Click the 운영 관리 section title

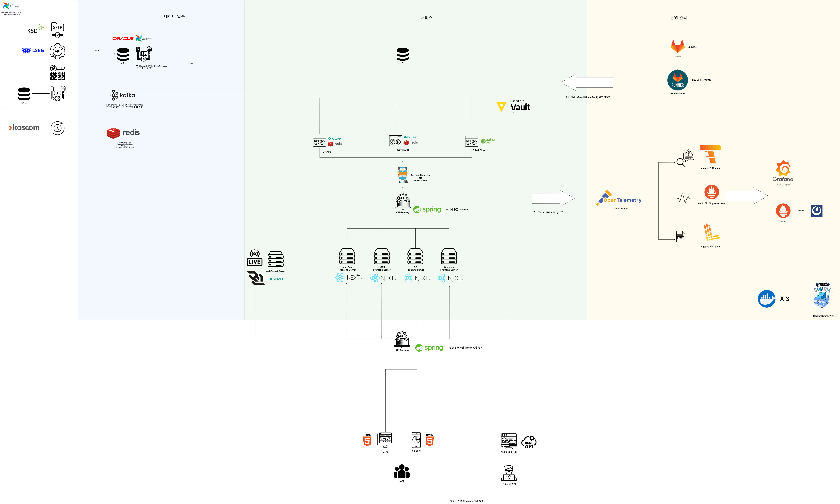(x=678, y=18)
